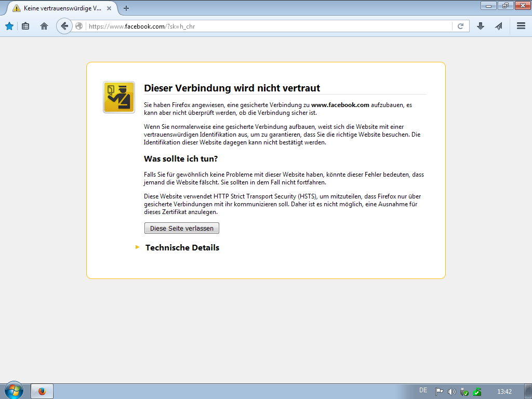Click the Show Desktop strip

coord(528,392)
